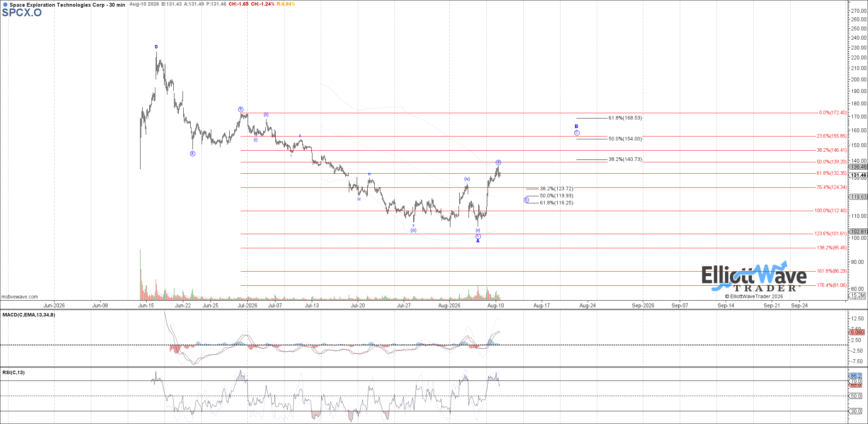The width and height of the screenshot is (868, 424).
Task: Click the Jun-15 date axis label
Action: pyautogui.click(x=146, y=306)
